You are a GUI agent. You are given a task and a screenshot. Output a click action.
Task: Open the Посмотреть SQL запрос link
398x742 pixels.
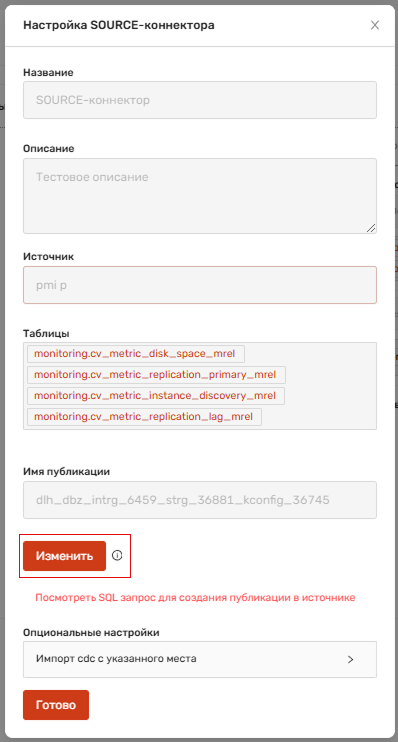[195, 598]
